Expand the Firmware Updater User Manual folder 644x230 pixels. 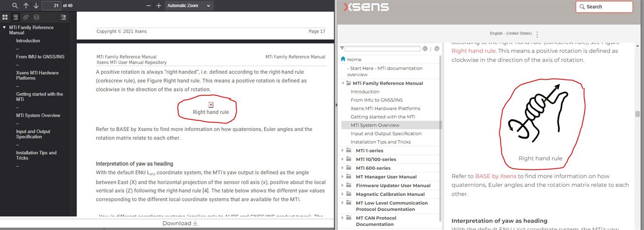coord(343,185)
